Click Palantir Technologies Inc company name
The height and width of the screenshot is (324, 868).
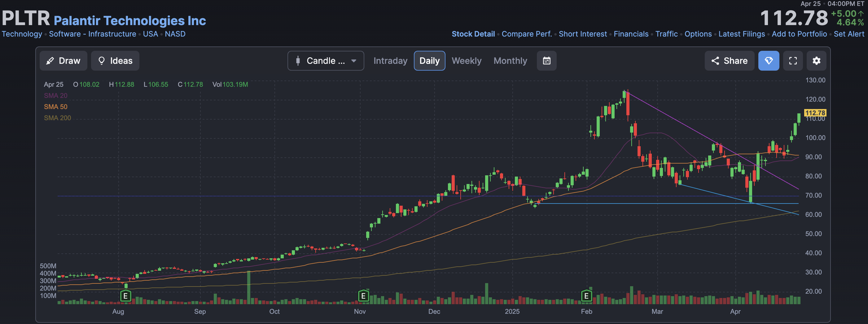130,20
